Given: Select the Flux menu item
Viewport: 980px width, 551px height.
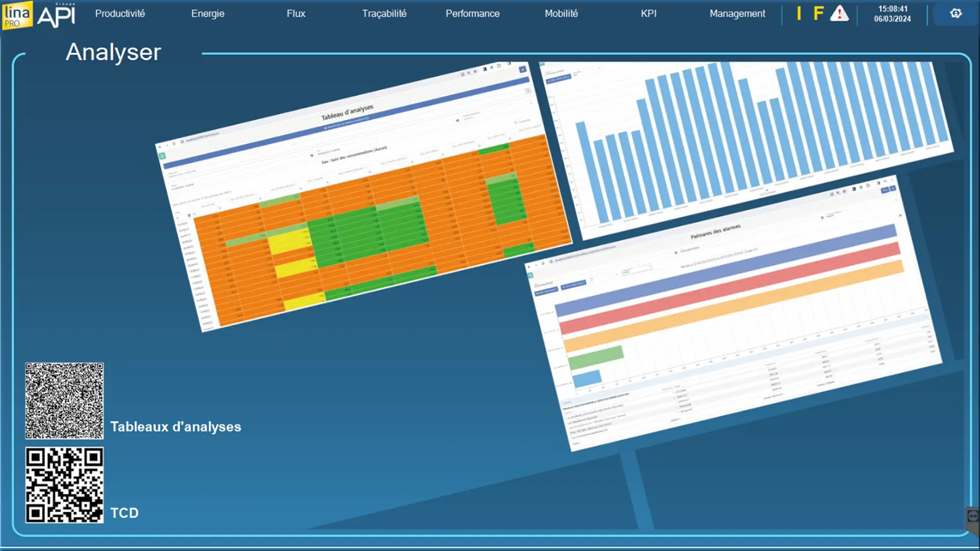Looking at the screenshot, I should point(296,14).
